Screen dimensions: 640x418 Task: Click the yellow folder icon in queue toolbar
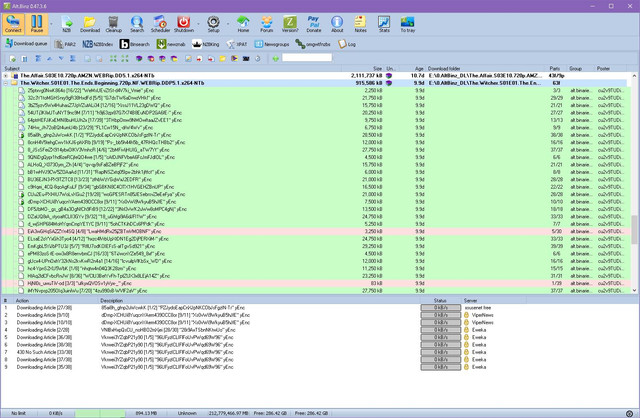(222, 58)
